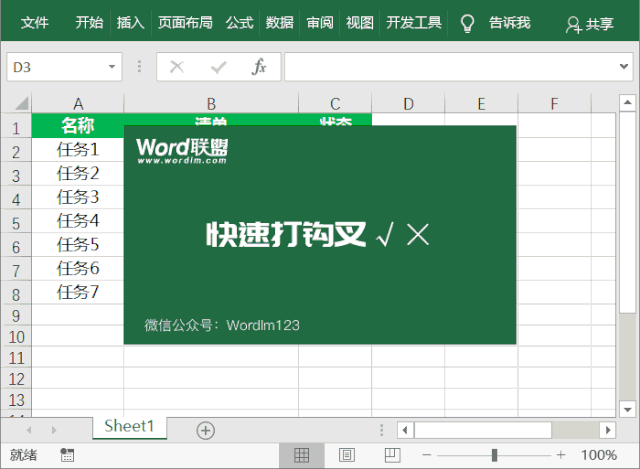Click the 100% zoom level text
Screen dimensions: 640x469
click(598, 455)
